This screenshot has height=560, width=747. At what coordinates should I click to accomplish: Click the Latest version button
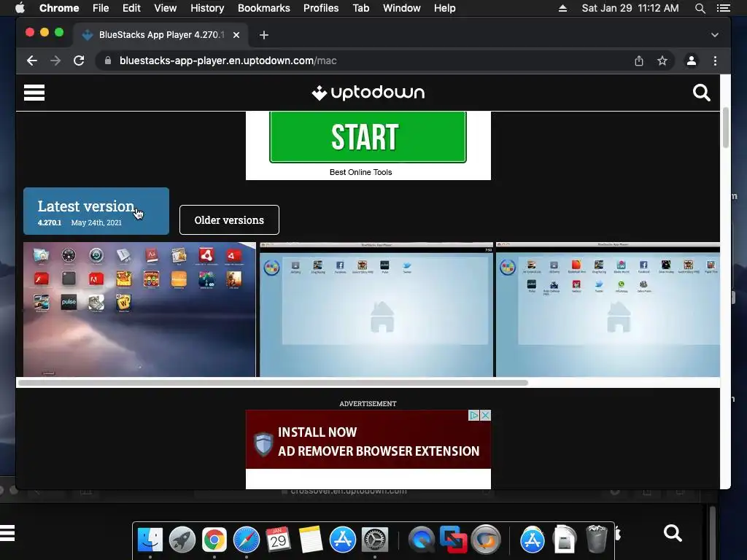(x=96, y=211)
